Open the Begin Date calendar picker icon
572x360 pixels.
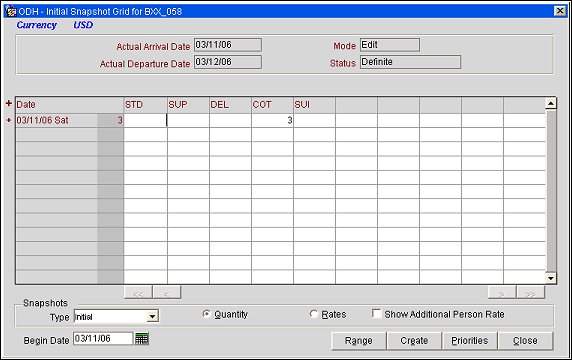tap(142, 339)
